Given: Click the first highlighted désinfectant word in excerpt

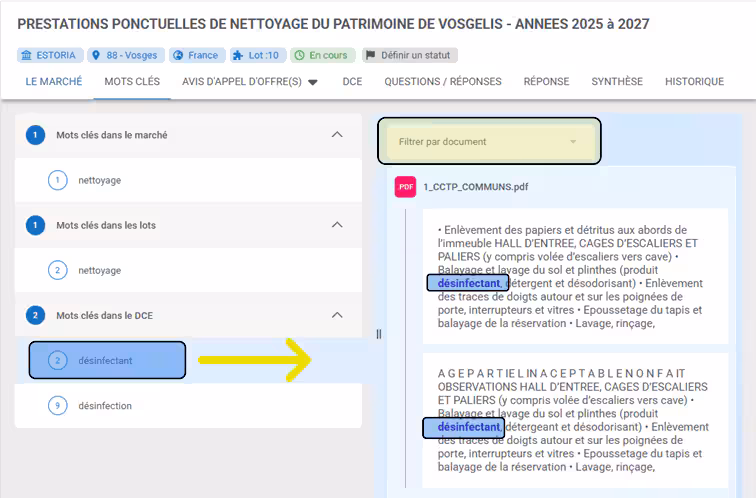Looking at the screenshot, I should (x=468, y=283).
